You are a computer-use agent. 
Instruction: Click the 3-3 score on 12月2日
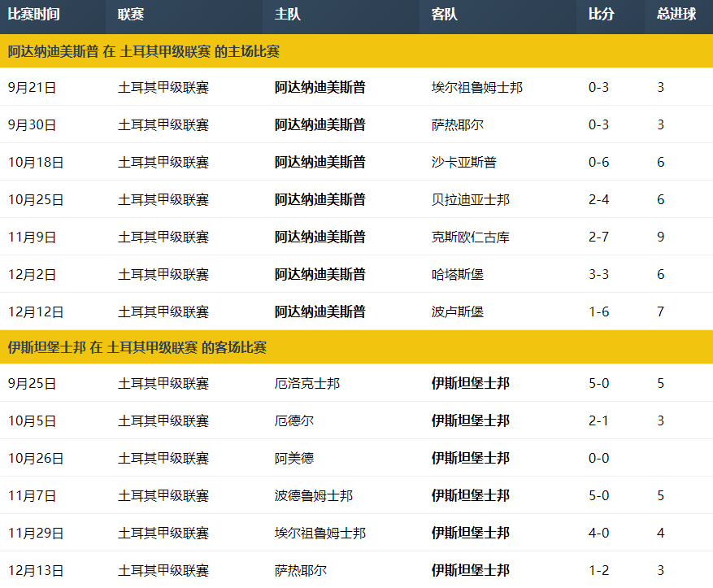[598, 274]
